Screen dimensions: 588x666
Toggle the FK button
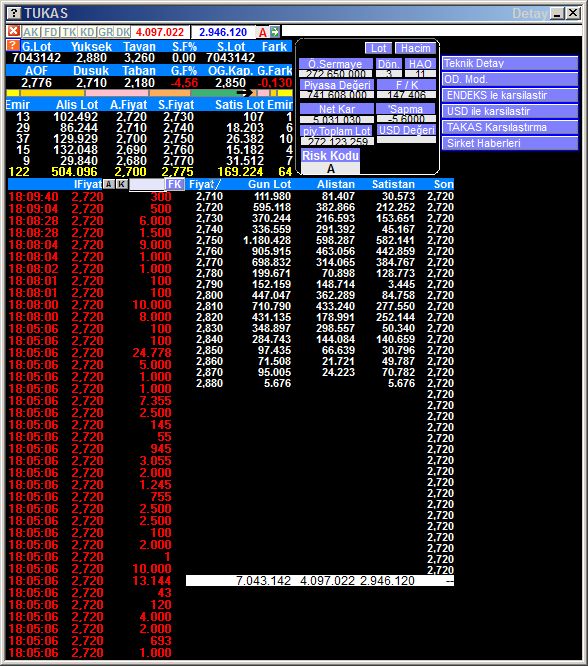coord(175,184)
